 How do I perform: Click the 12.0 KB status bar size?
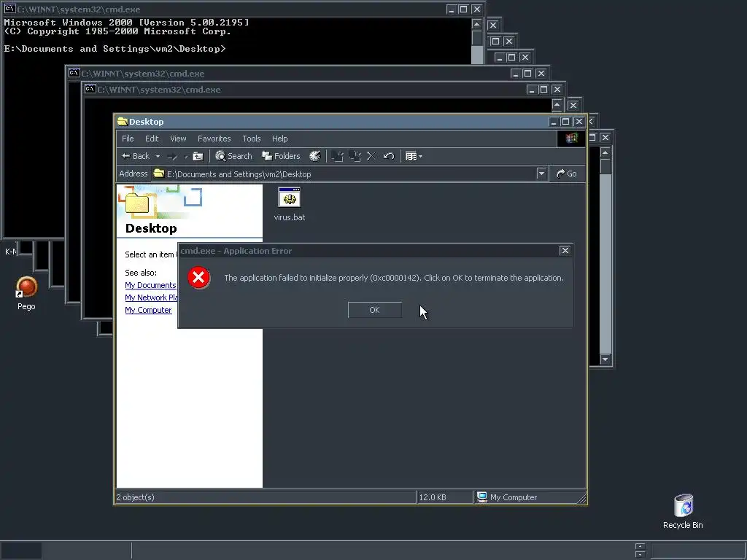[x=433, y=497]
